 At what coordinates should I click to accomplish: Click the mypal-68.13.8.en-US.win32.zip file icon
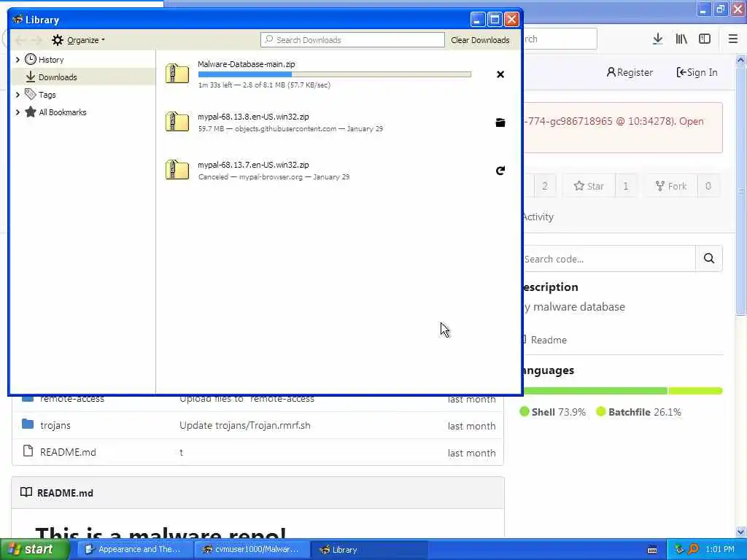177,122
